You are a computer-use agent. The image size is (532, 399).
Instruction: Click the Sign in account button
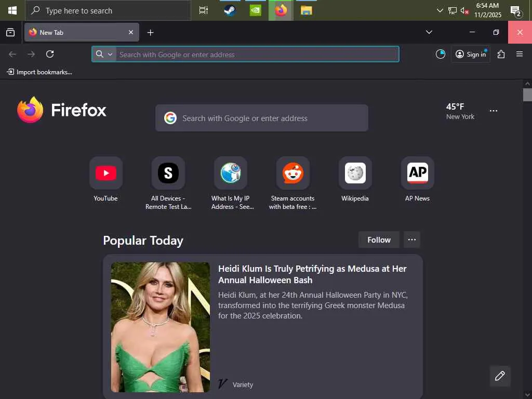point(471,54)
